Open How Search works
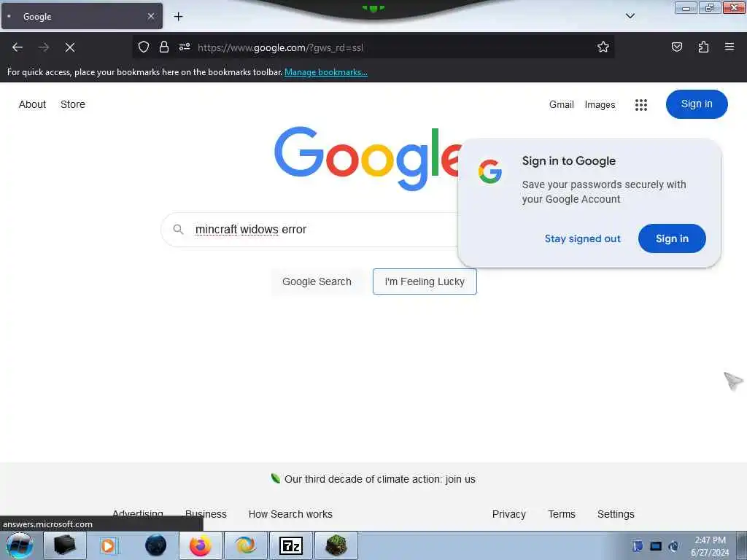This screenshot has height=560, width=747. [x=290, y=514]
